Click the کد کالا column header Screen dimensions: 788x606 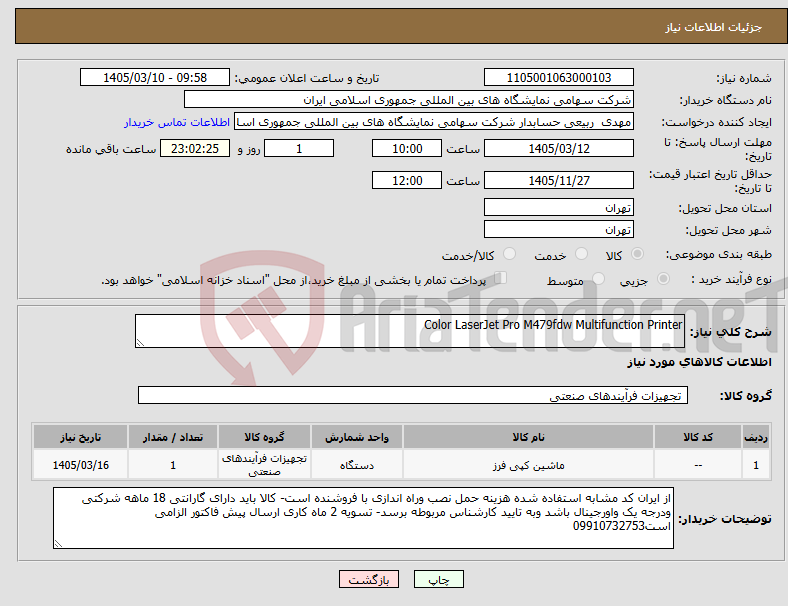tap(698, 437)
